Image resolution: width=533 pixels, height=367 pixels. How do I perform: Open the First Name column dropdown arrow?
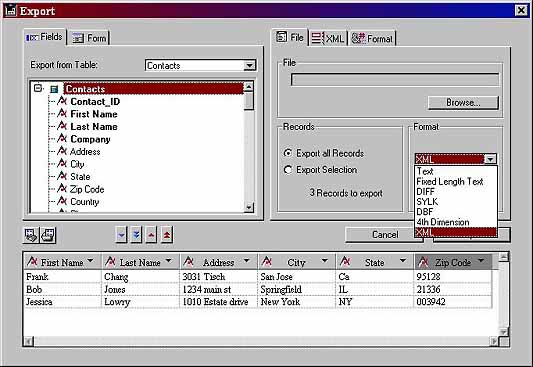pyautogui.click(x=90, y=261)
